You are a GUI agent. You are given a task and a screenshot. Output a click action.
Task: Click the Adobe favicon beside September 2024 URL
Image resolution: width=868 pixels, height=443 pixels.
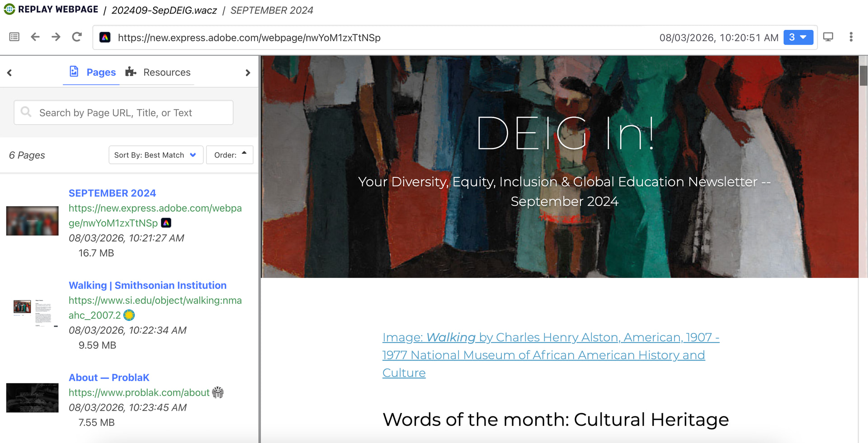coord(166,223)
